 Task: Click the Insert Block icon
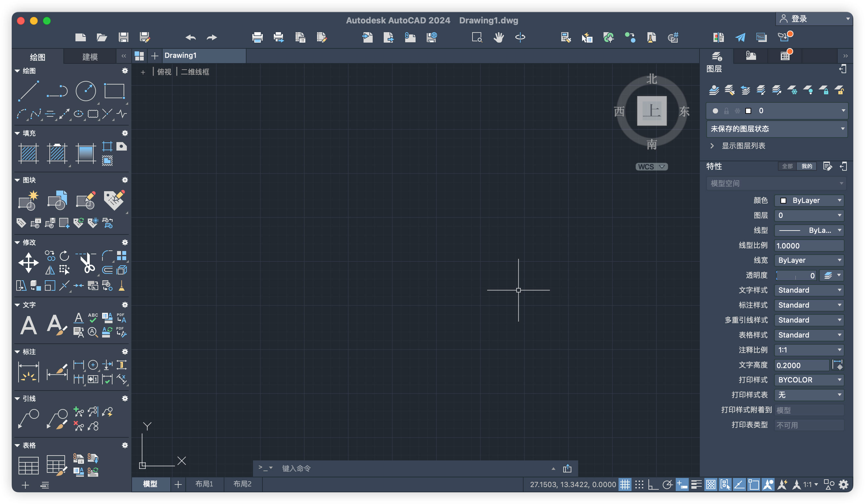57,200
